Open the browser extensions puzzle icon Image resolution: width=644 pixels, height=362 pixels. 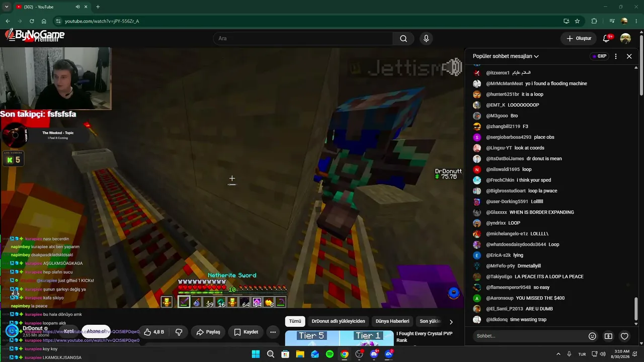[594, 21]
